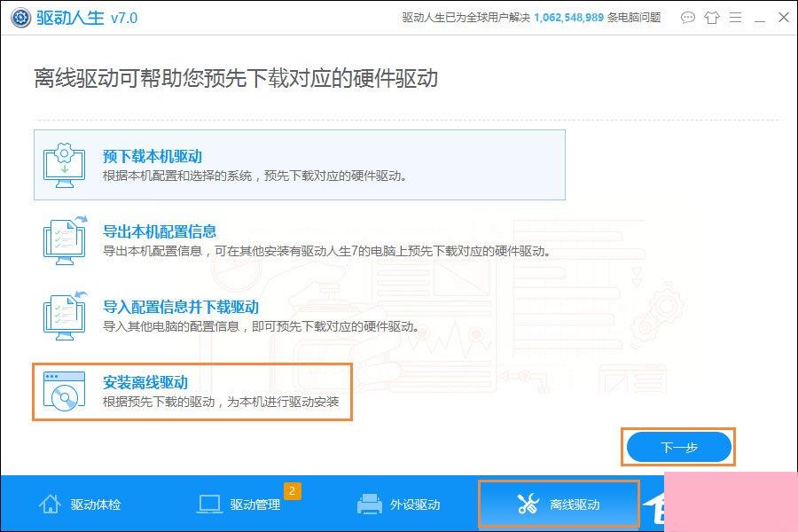Click heading 离线驱动可帮助您预先下载对应的硬件驱动
Image resolution: width=798 pixels, height=532 pixels.
point(236,78)
